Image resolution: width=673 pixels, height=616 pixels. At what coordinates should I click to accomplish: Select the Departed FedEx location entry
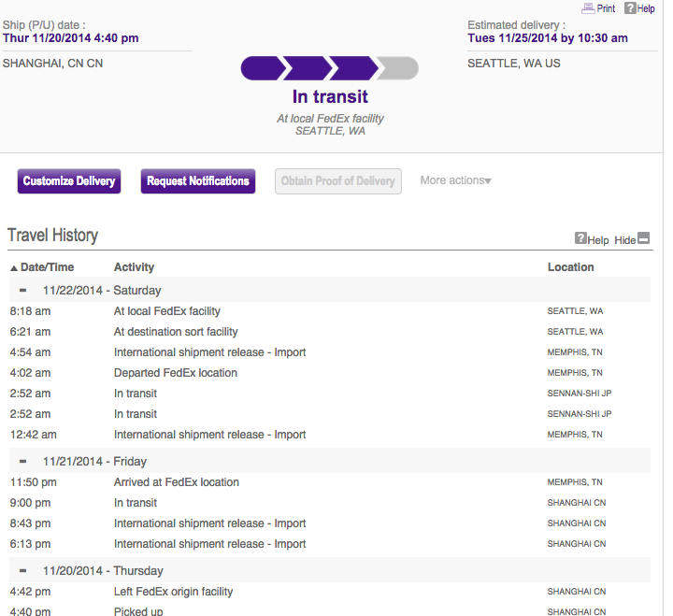point(330,373)
